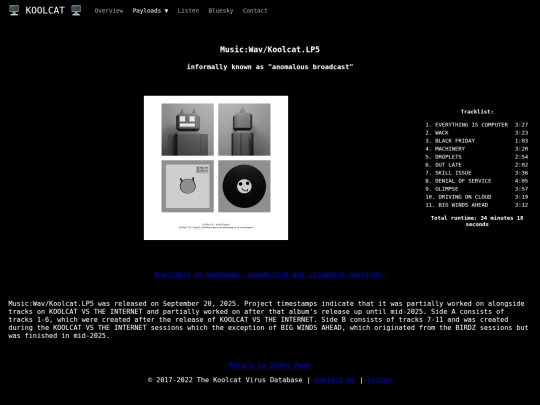The width and height of the screenshot is (540, 405).
Task: Open the bandcamp, soundcloud and streaming services link
Action: pos(270,274)
